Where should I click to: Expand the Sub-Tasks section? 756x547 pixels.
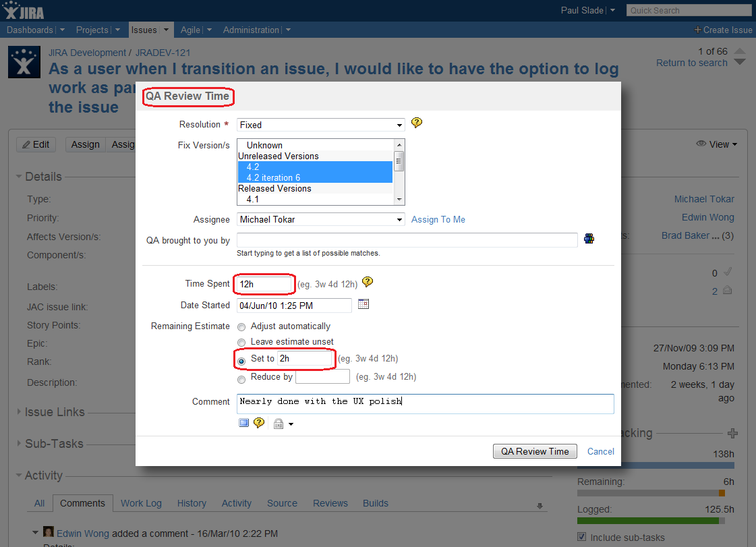point(19,443)
